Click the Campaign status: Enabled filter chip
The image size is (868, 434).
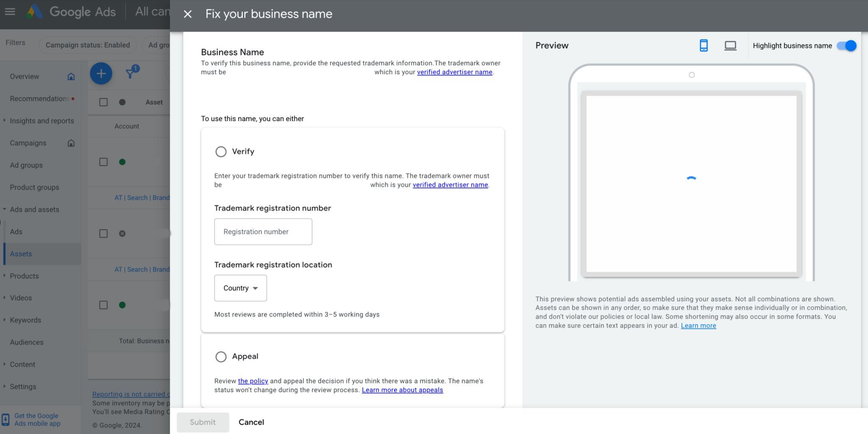88,45
